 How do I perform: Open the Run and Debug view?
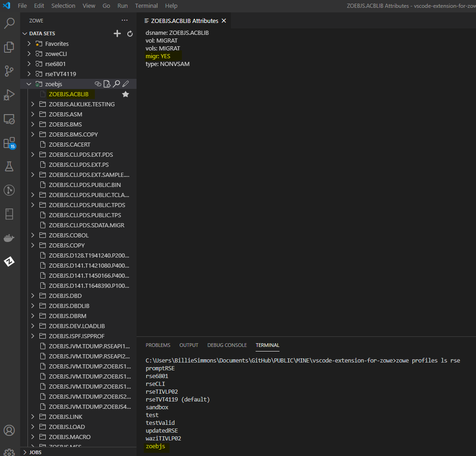[x=10, y=95]
